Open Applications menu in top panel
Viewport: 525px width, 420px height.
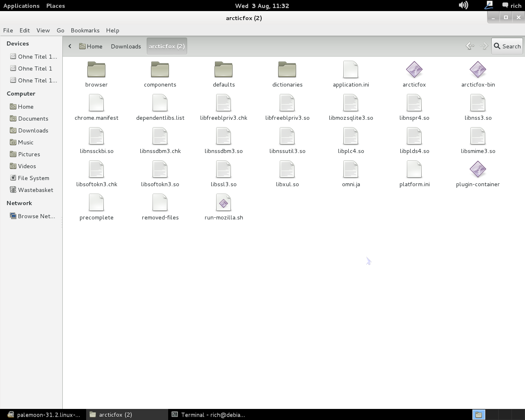(x=21, y=6)
